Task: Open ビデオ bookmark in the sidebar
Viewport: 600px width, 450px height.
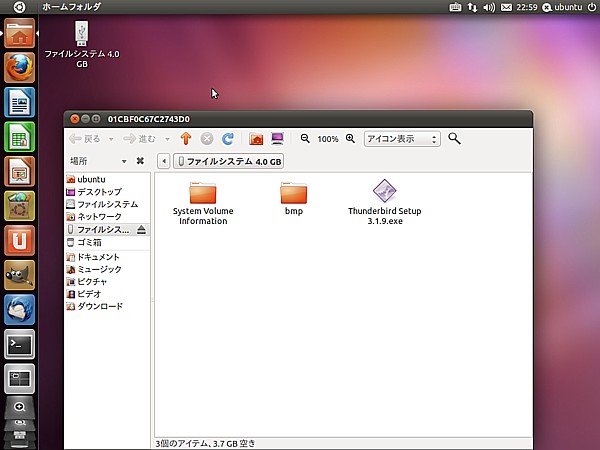Action: pyautogui.click(x=107, y=294)
